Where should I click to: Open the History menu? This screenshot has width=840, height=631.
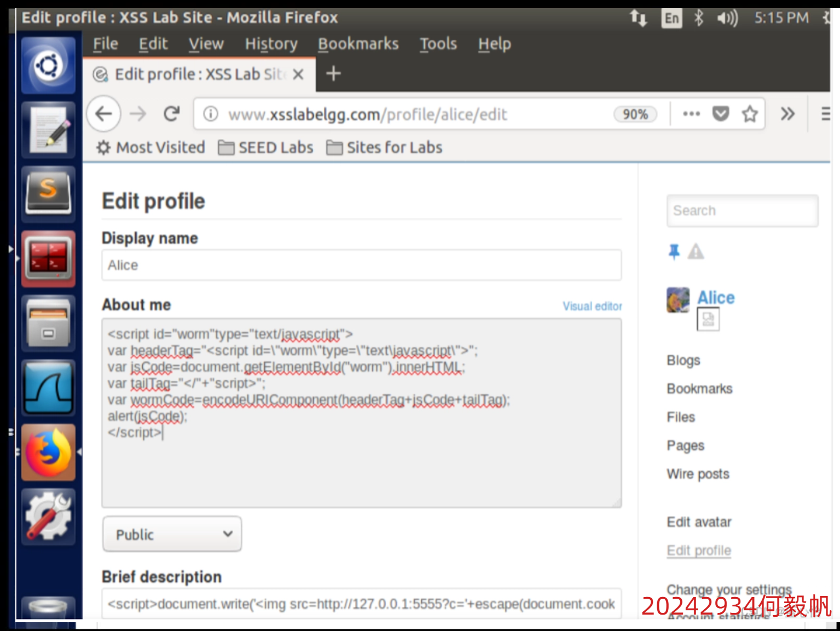click(x=271, y=44)
